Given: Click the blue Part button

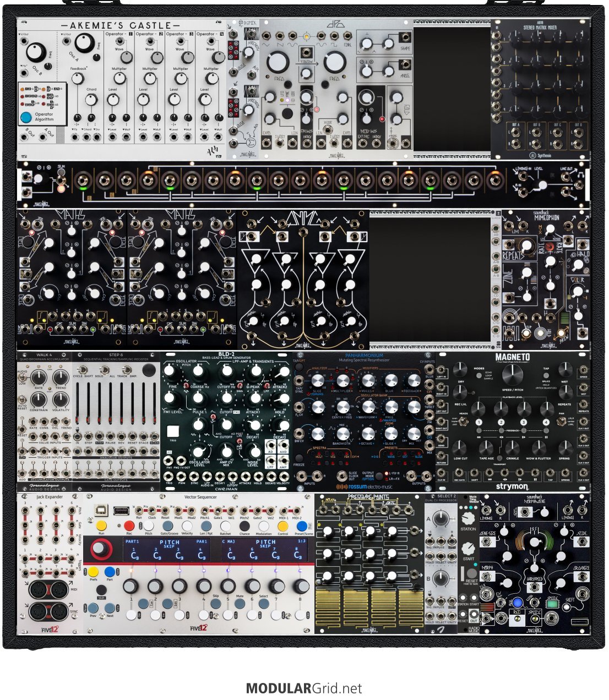Looking at the screenshot, I should pos(110,572).
